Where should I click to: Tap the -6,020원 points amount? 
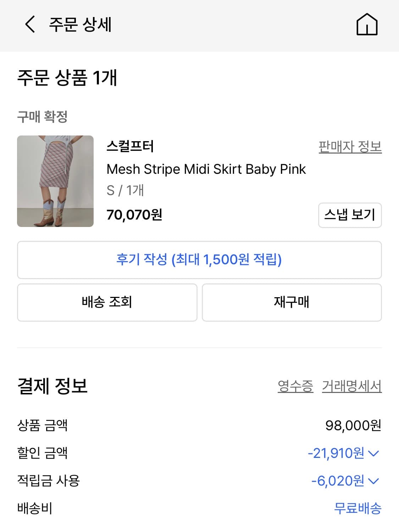[338, 481]
